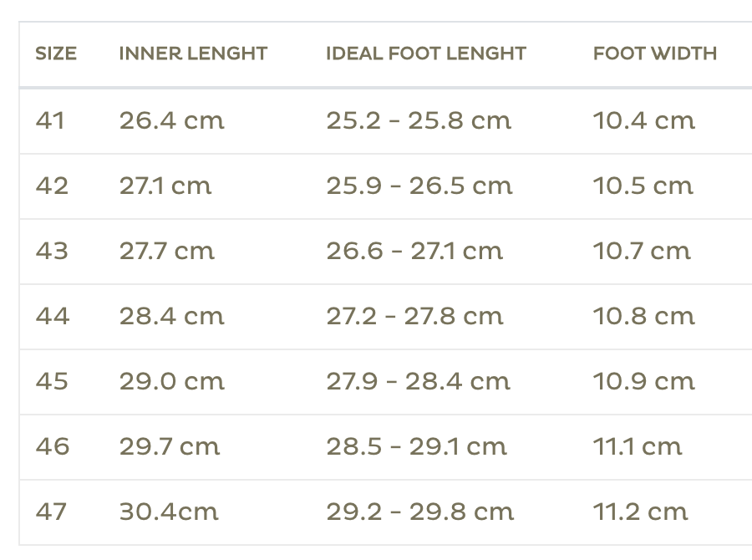Click the FOOT WIDTH column header
The image size is (752, 560).
(655, 54)
